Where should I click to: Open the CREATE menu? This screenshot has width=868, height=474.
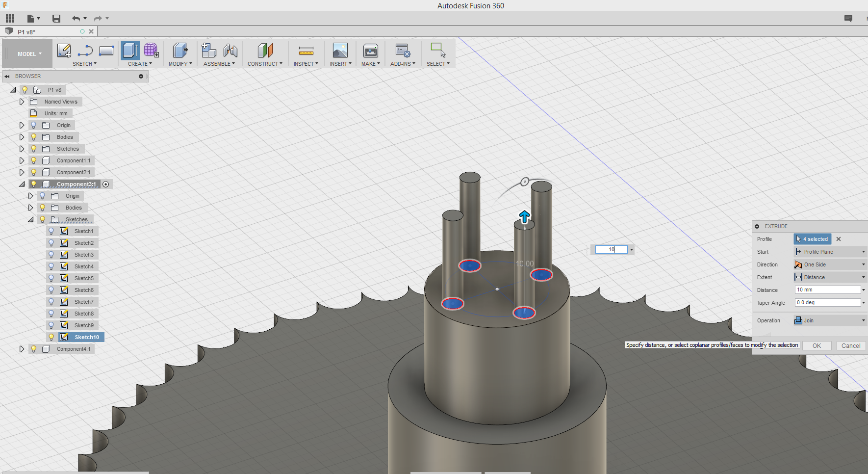point(140,64)
